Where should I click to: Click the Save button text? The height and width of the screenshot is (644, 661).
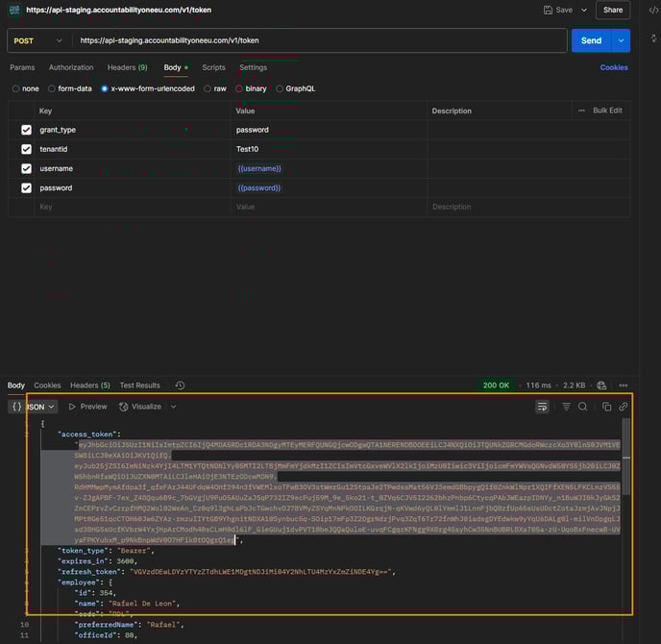[x=564, y=11]
